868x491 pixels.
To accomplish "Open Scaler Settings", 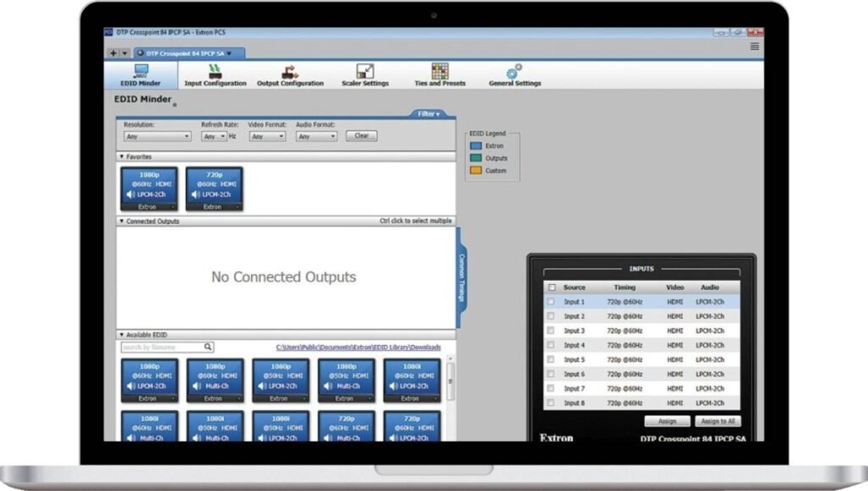I will pos(364,75).
